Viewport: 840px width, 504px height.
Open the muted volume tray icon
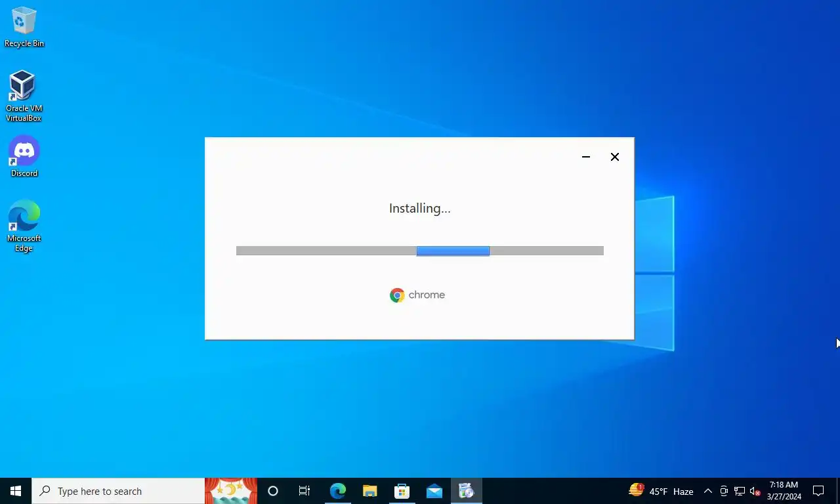point(755,491)
